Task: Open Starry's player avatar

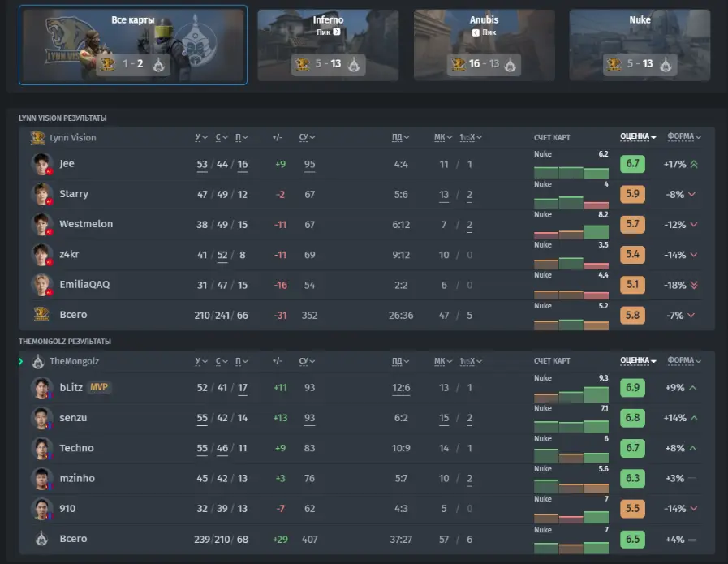Action: [x=41, y=194]
